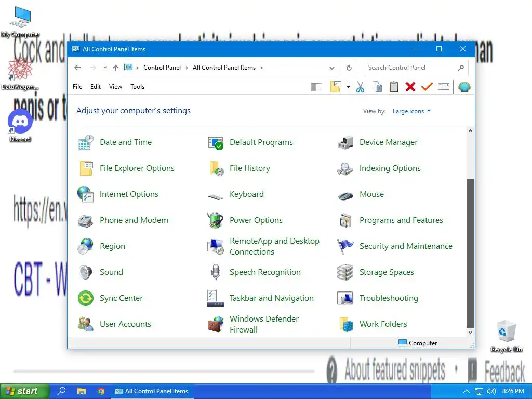
Task: Click the red X Delete toolbar icon
Action: tap(410, 87)
